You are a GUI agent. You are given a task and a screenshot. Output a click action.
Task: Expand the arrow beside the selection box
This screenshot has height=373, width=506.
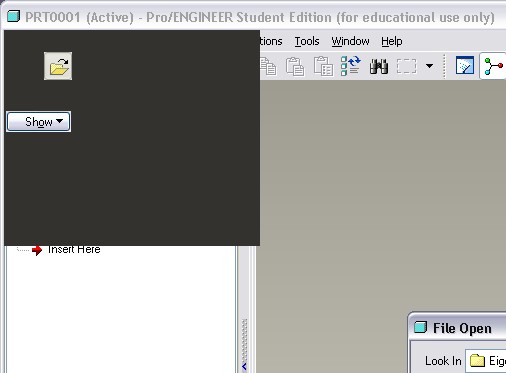(x=430, y=66)
